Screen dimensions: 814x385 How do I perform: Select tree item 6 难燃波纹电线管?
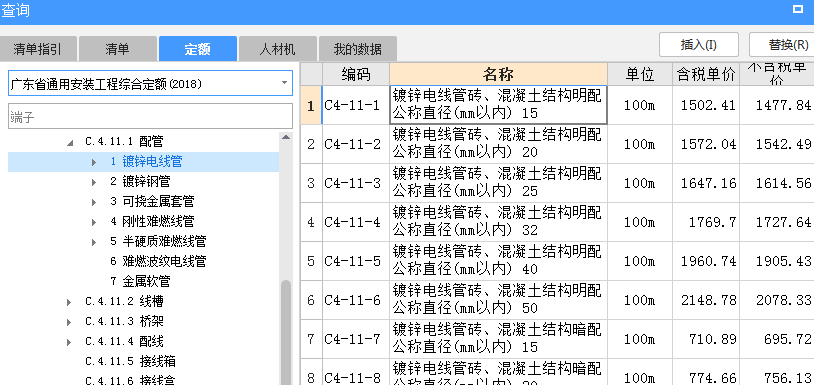click(158, 262)
